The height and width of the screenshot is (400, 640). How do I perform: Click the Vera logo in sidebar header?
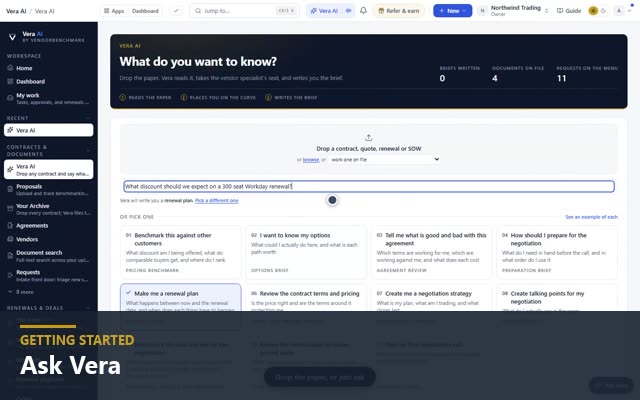click(x=12, y=37)
